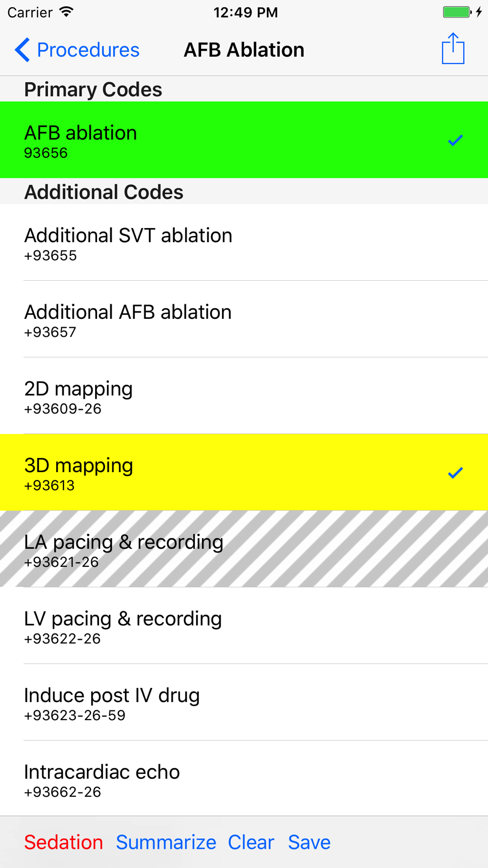488x868 pixels.
Task: Tap the back chevron beside Procedures
Action: click(x=22, y=50)
